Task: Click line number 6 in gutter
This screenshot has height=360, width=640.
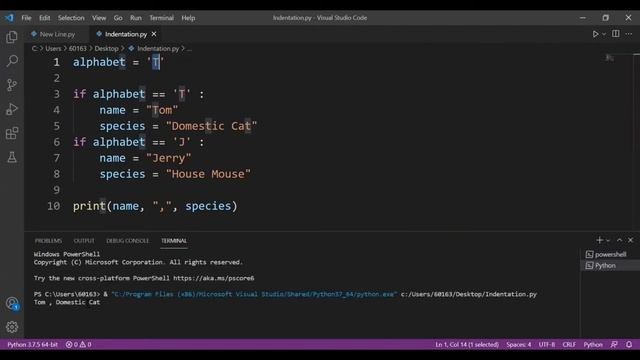Action: click(x=57, y=142)
